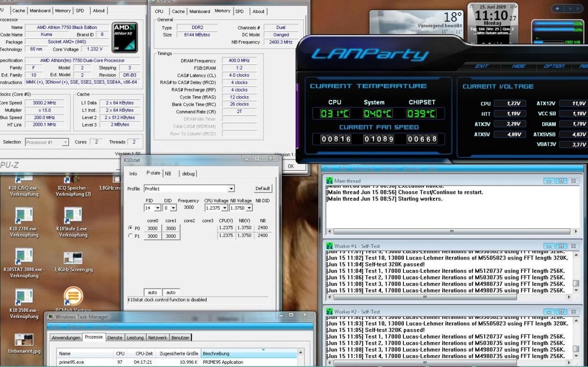
Task: Click the system monitor gadget showing 1902 MB
Action: [x=558, y=32]
